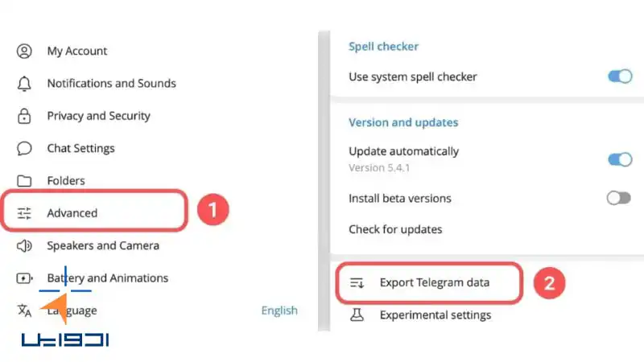This screenshot has width=644, height=362.
Task: Click the Advanced sliders icon
Action: pyautogui.click(x=24, y=213)
